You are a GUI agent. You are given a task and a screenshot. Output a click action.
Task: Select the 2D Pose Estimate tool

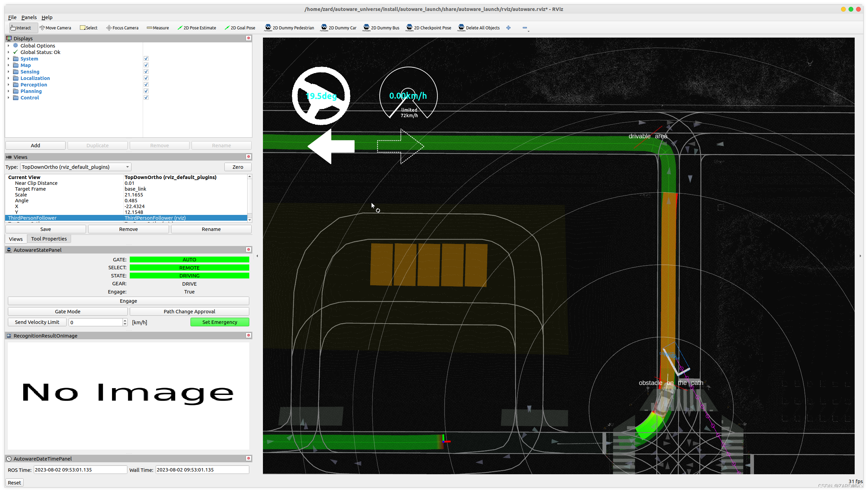click(197, 28)
